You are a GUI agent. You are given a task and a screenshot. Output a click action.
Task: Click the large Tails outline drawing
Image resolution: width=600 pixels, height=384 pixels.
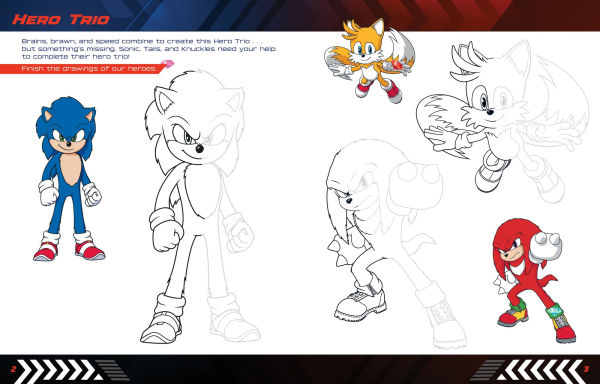click(502, 122)
